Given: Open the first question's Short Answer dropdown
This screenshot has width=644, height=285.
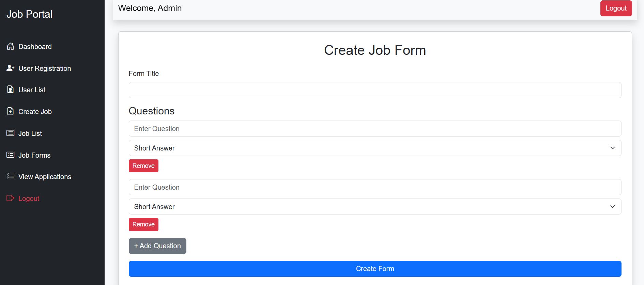Looking at the screenshot, I should pyautogui.click(x=375, y=148).
